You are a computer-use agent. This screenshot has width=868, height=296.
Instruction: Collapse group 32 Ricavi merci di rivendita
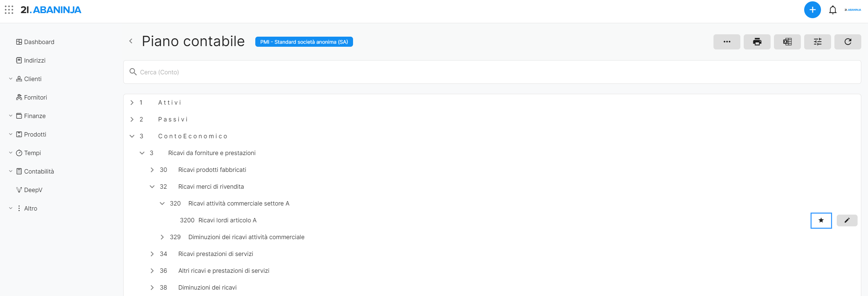click(152, 187)
